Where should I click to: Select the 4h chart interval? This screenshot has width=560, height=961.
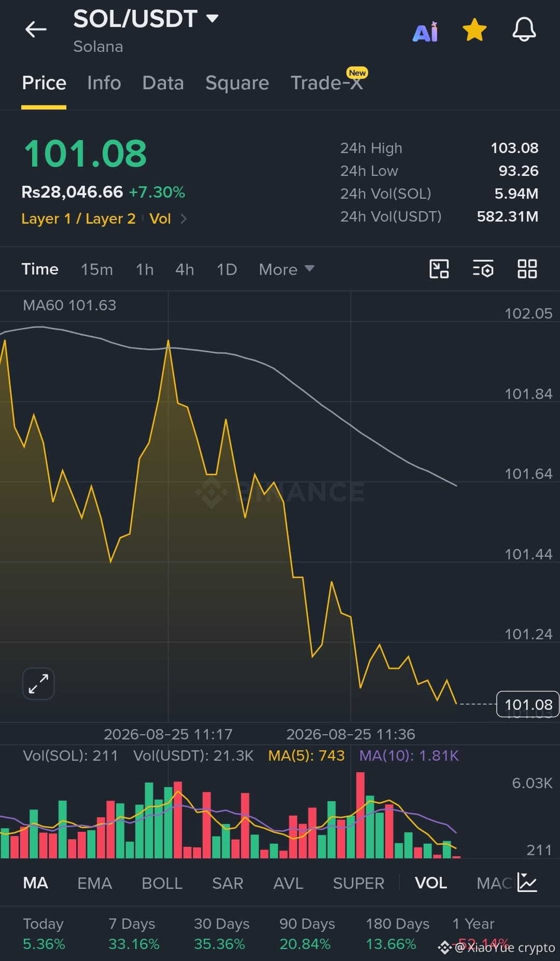(x=185, y=269)
